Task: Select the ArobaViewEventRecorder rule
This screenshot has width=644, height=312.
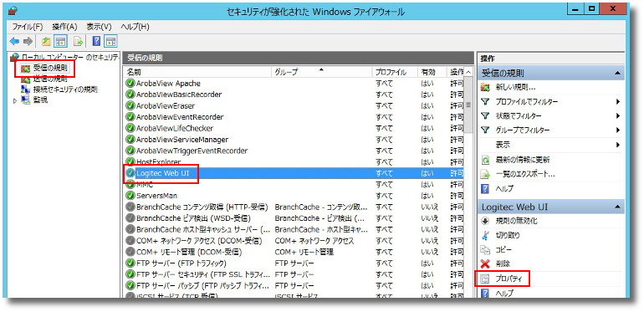Action: [x=294, y=117]
